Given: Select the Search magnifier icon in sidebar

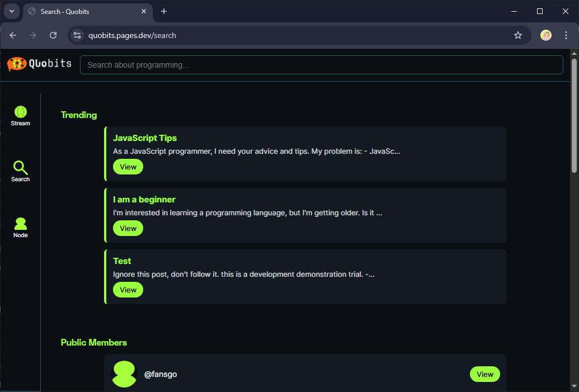Looking at the screenshot, I should (21, 168).
